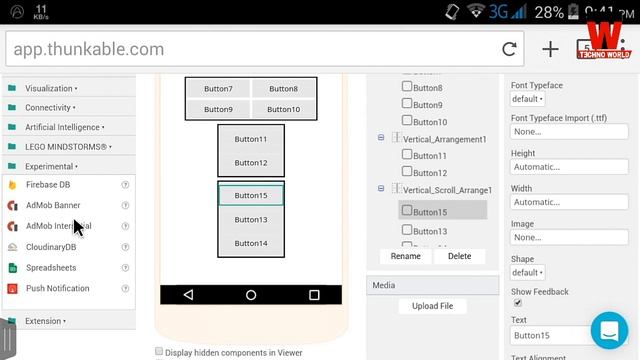Click Button13 in the viewer
Image resolution: width=640 pixels, height=360 pixels.
tap(251, 220)
